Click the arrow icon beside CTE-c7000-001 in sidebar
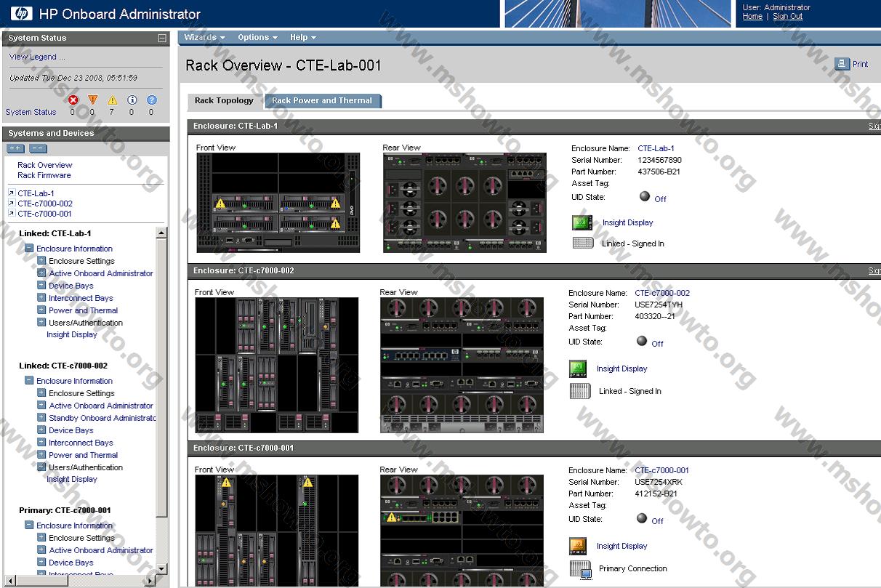 [11, 214]
